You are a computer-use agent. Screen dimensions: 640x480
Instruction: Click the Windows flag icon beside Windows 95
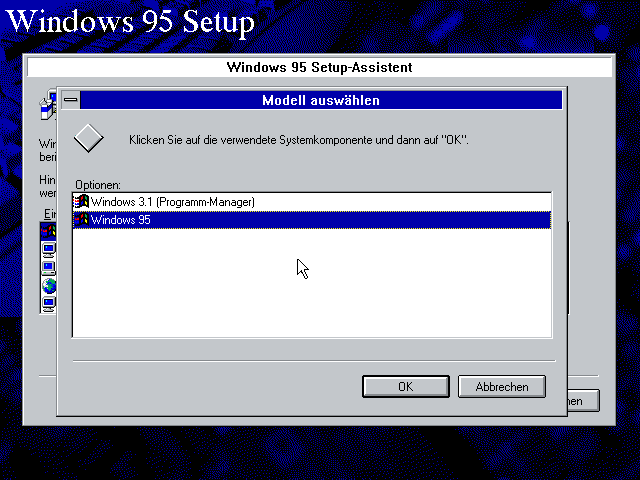(x=81, y=220)
